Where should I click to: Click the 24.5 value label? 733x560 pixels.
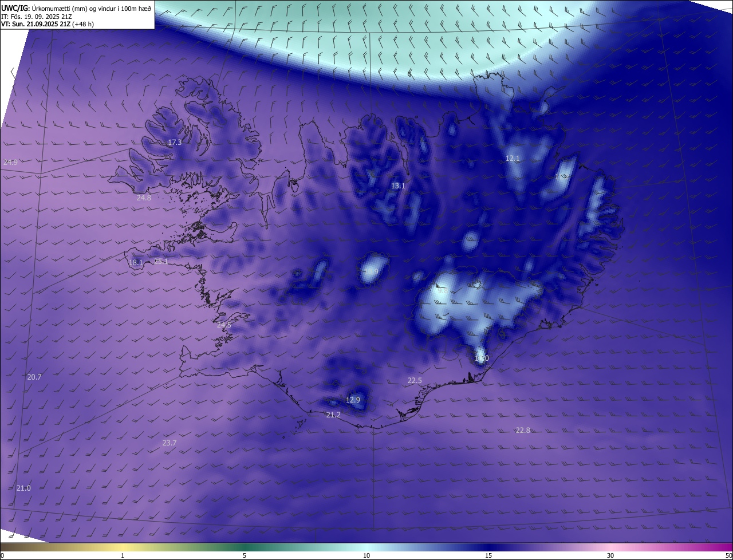click(x=224, y=325)
